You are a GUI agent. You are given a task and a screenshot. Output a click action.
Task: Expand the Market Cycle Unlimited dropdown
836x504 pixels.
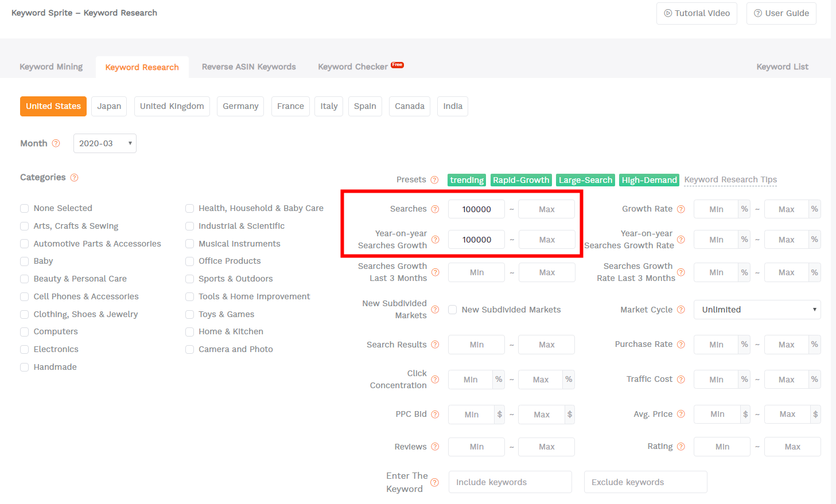[757, 310]
